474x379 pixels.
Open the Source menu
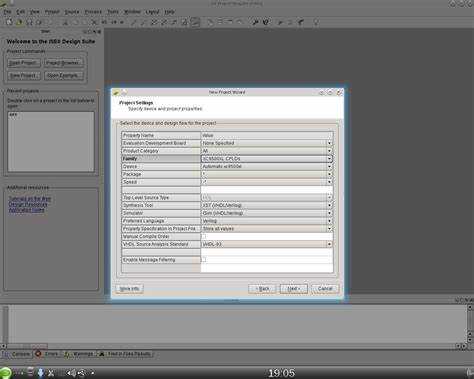[x=72, y=12]
